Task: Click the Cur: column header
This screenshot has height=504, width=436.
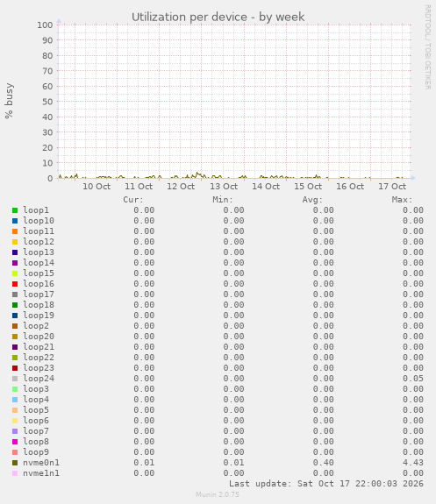Action: tap(133, 200)
